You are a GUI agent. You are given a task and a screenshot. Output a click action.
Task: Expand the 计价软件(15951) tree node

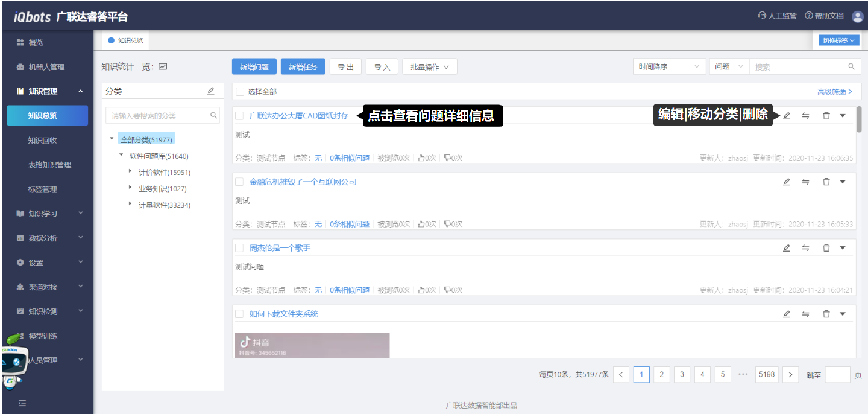coord(131,172)
